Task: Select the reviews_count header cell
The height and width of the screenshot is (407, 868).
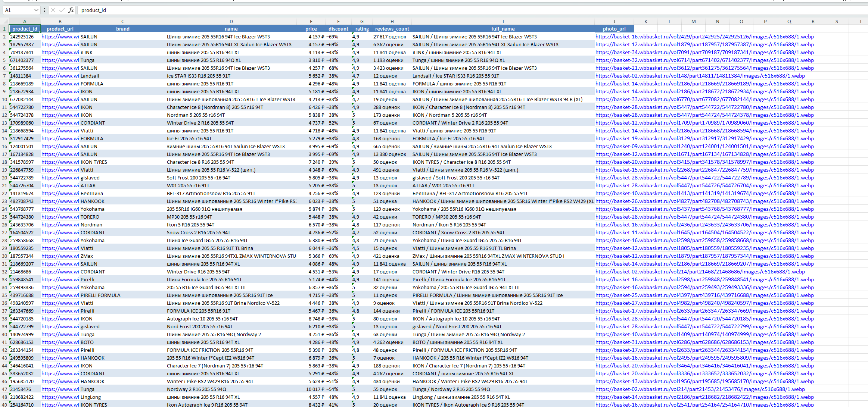Action: pos(392,29)
